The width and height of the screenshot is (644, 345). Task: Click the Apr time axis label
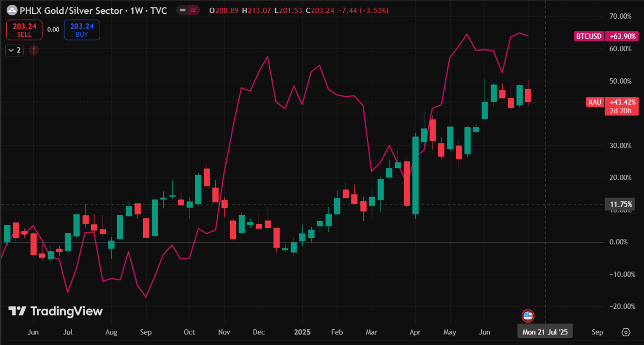click(415, 332)
